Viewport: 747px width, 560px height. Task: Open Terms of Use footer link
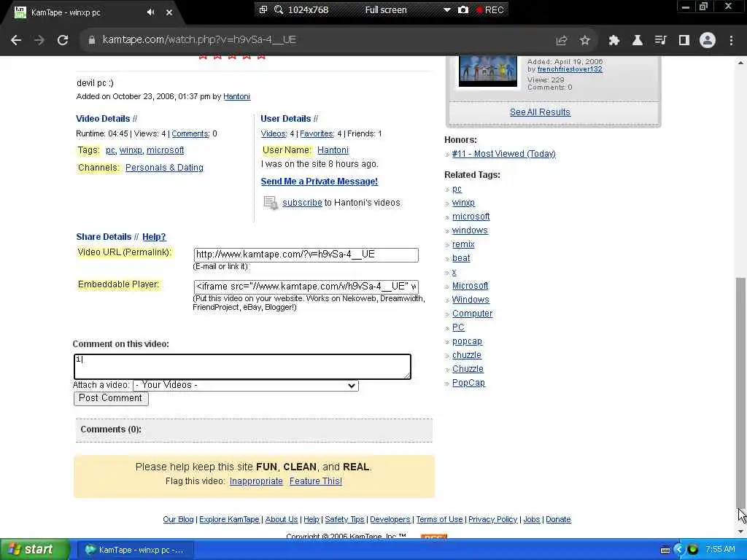tap(439, 519)
